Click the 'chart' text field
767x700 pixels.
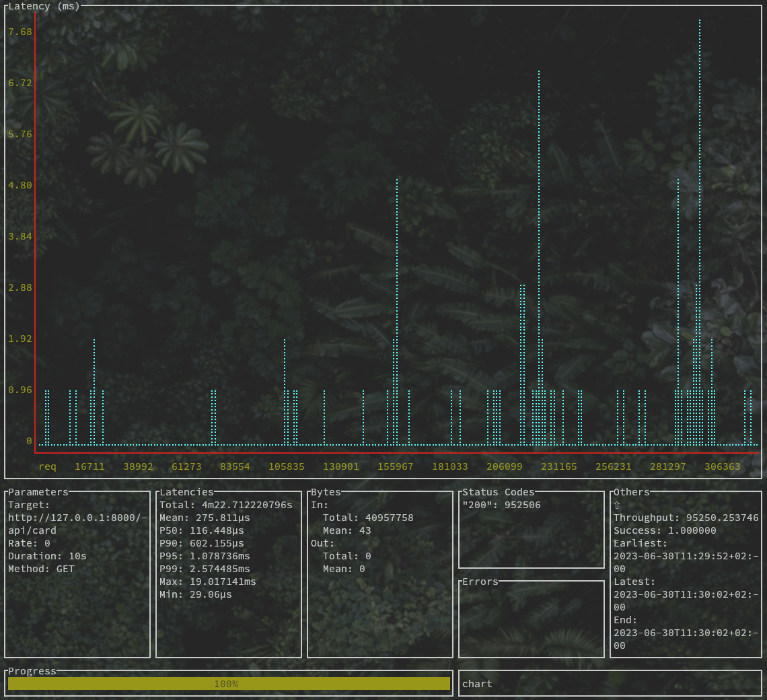point(610,684)
